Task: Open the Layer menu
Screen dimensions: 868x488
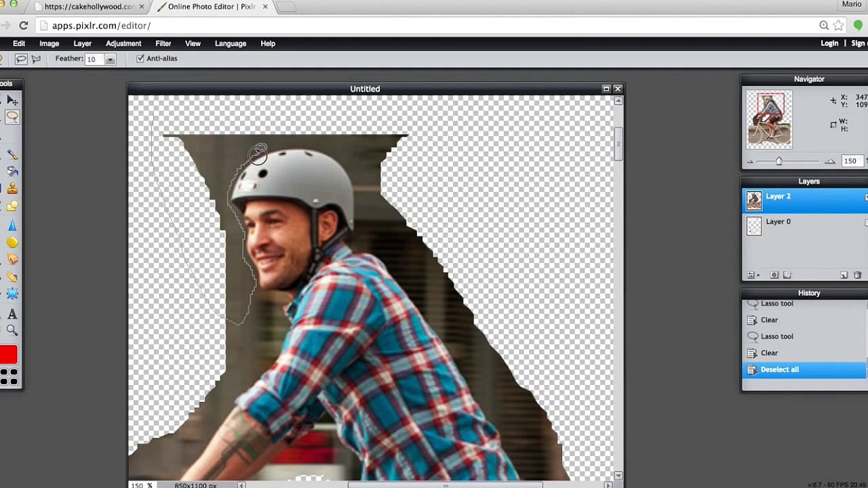Action: tap(83, 43)
